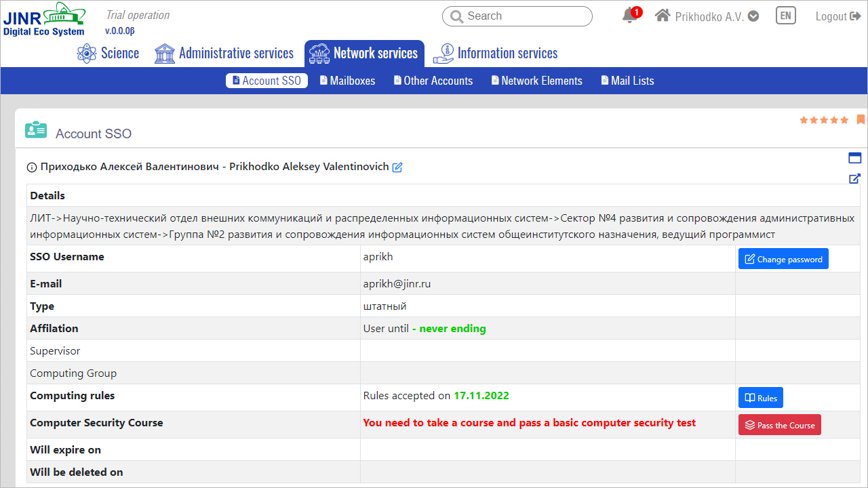Open the Science menu
Image resolution: width=868 pixels, height=488 pixels.
[108, 54]
